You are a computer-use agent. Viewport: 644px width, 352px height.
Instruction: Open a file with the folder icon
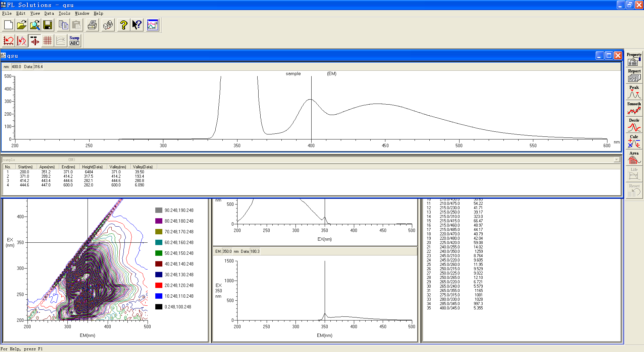click(22, 25)
